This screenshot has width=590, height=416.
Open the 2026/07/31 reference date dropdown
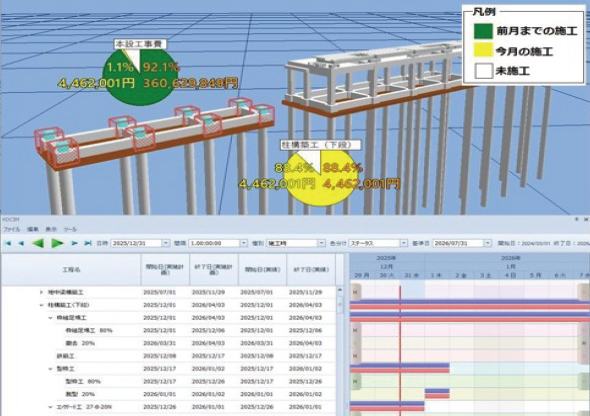tap(488, 243)
